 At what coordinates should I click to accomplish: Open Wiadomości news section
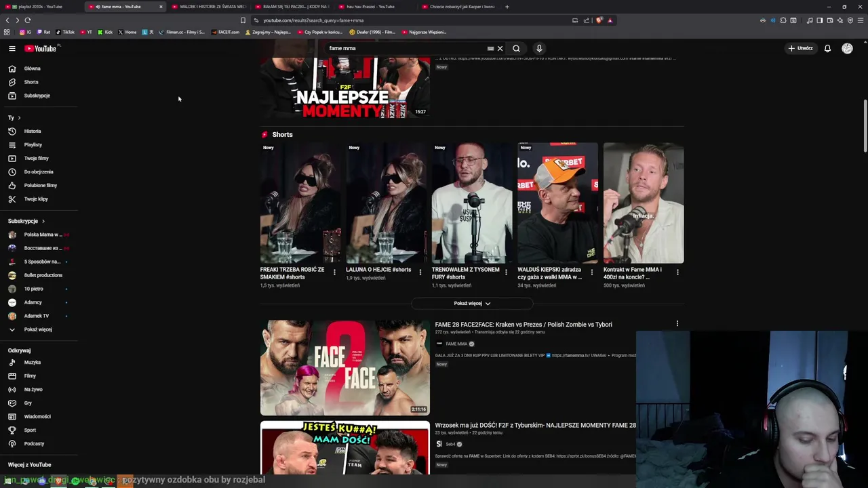click(38, 416)
